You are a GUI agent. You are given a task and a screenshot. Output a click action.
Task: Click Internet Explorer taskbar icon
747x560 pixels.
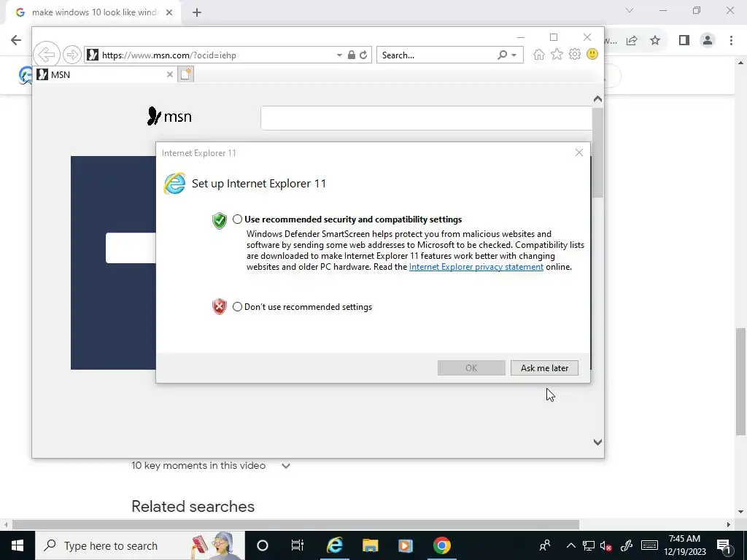click(x=335, y=545)
